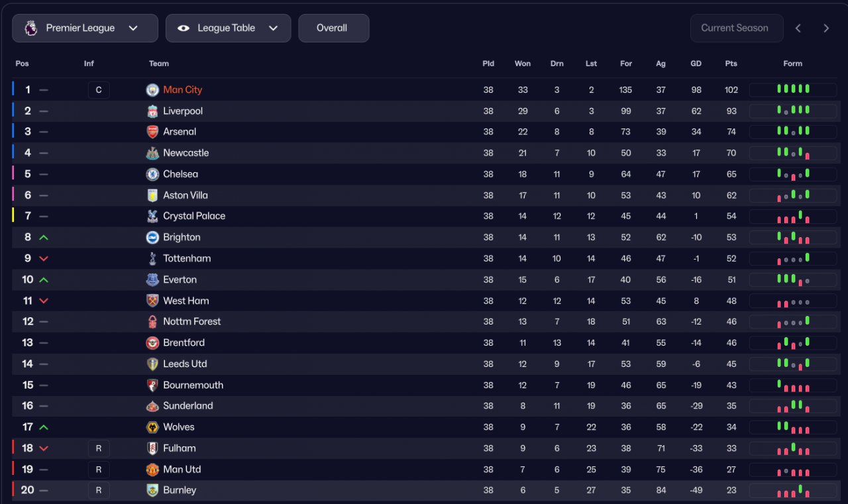This screenshot has height=504, width=848.
Task: Open the Overall filter dropdown
Action: (333, 28)
